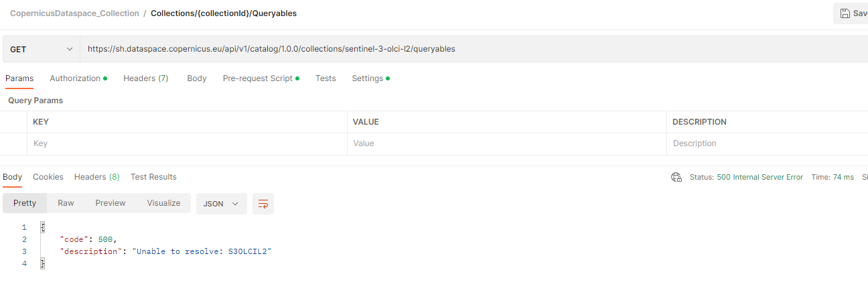Viewport: 868px width, 307px height.
Task: Select the response Cookies tab
Action: pyautogui.click(x=48, y=177)
